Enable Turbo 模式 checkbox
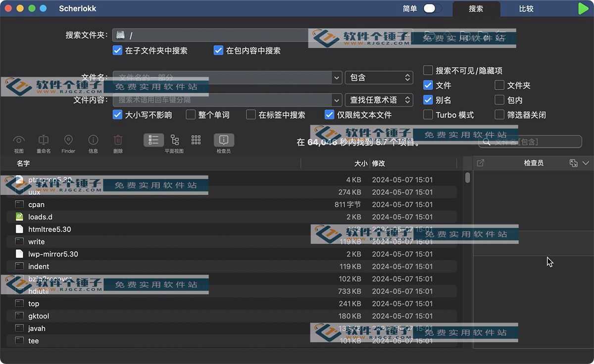Image resolution: width=594 pixels, height=364 pixels. point(428,115)
